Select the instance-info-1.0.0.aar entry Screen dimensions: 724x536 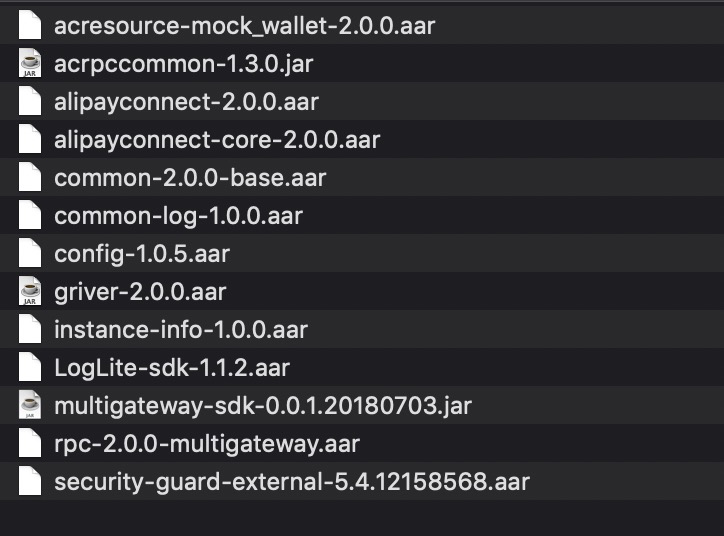[181, 330]
